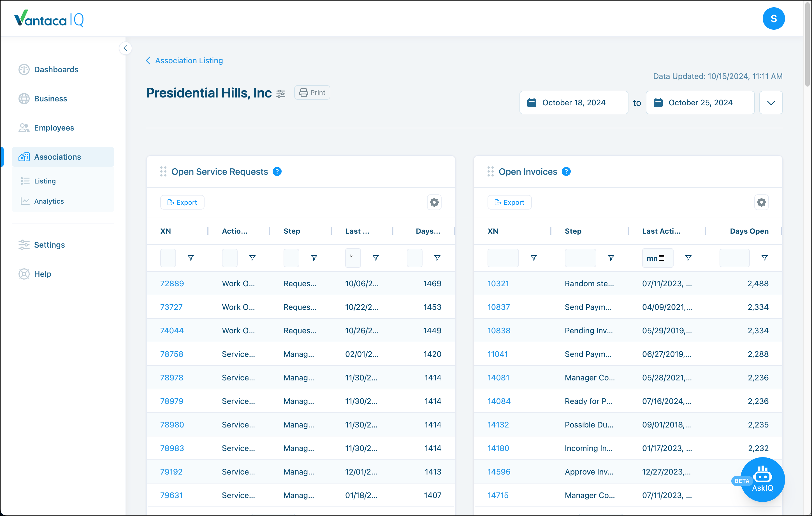Click the filter funnel on the Step column
Viewport: 812px width, 516px height.
[314, 258]
